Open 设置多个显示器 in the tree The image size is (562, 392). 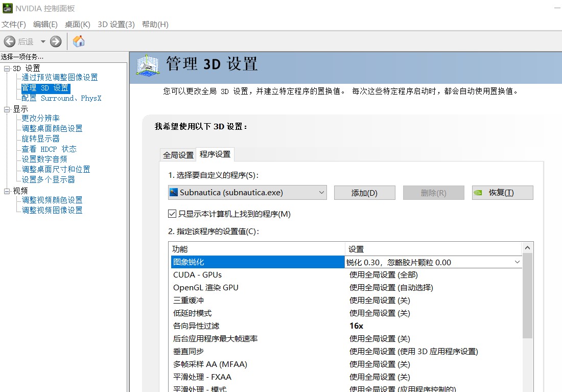click(49, 180)
